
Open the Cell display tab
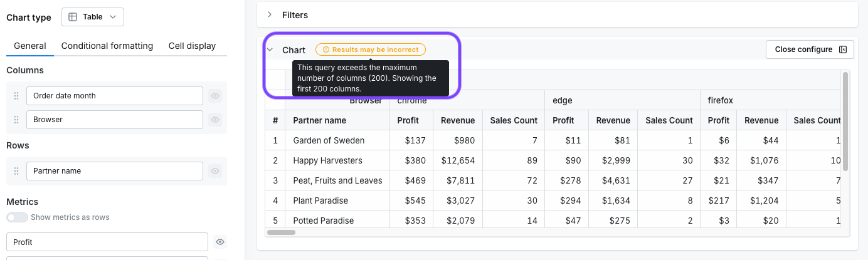(192, 46)
